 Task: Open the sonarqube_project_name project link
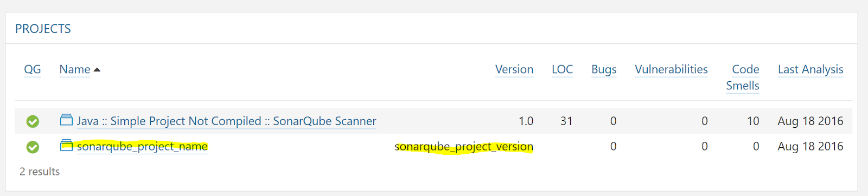[x=142, y=146]
